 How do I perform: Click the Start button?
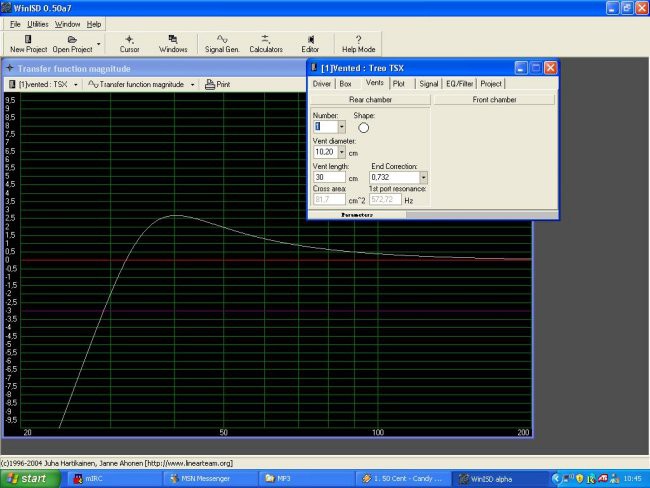tap(30, 479)
